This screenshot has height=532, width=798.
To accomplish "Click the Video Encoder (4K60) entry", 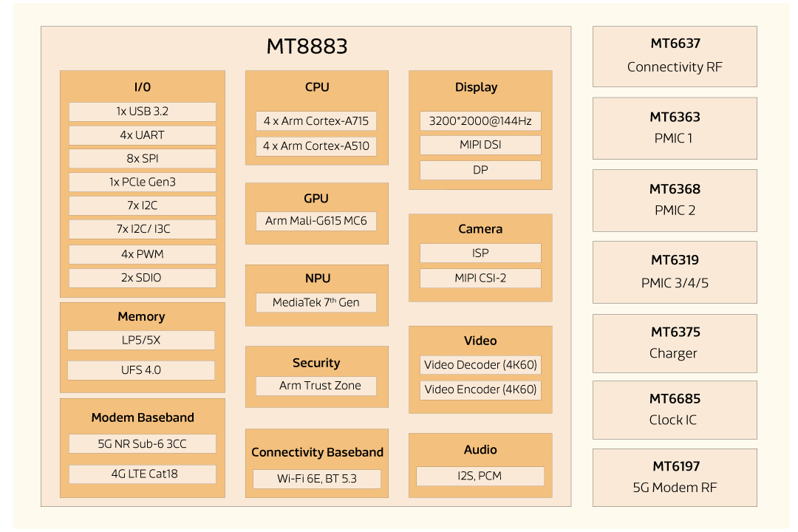I will pyautogui.click(x=480, y=390).
